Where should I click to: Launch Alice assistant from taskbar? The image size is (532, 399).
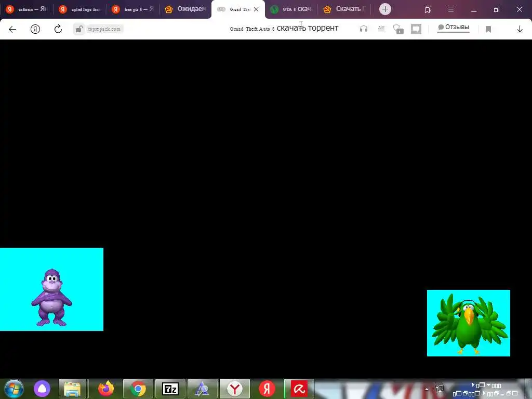tap(42, 389)
